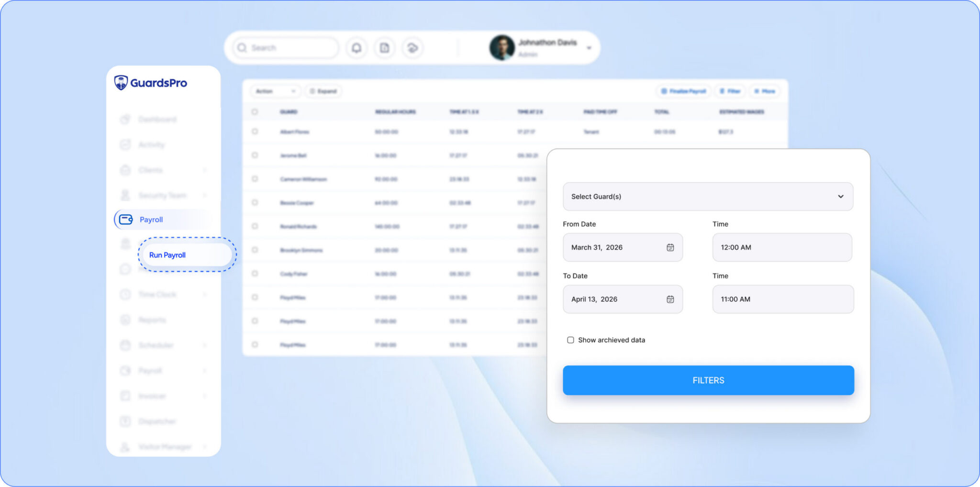Screen dimensions: 980x487
Task: Open the Select Guard(s) dropdown
Action: 707,197
